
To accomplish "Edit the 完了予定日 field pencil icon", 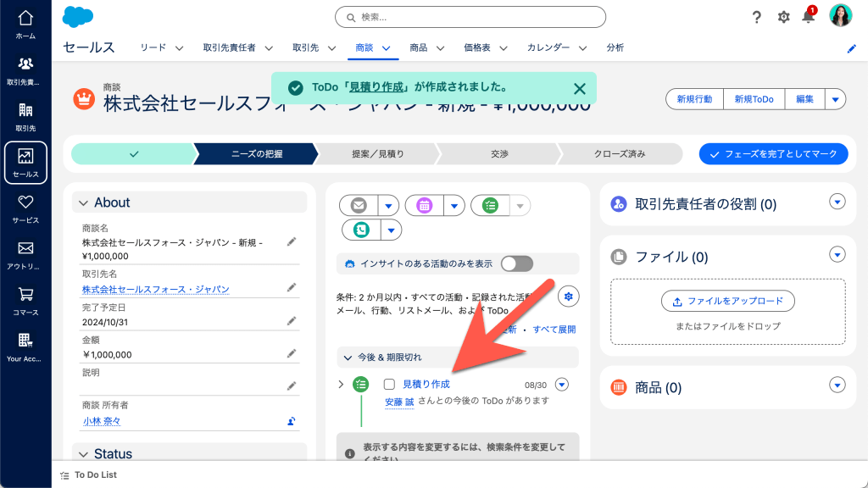I will coord(292,321).
